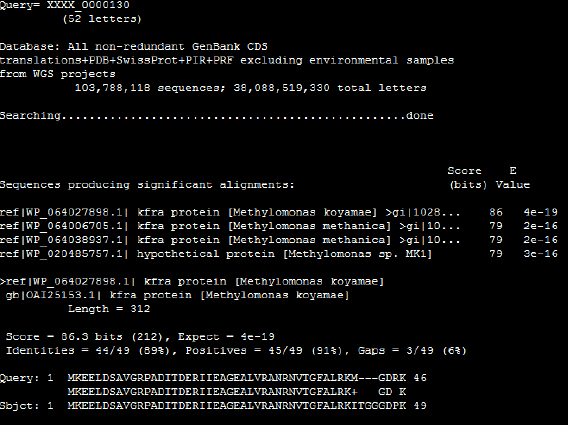Click the 'Score (bits)' column header

click(x=468, y=178)
